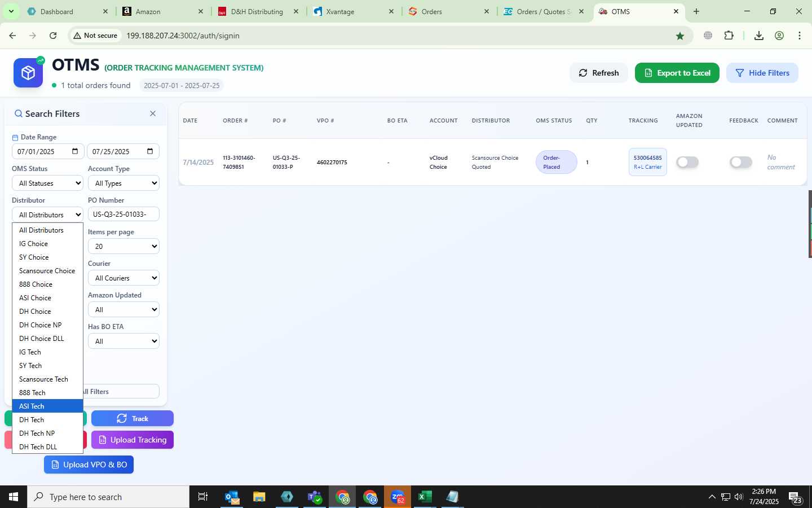Open Outlook from taskbar
The image size is (812, 508).
click(x=232, y=497)
